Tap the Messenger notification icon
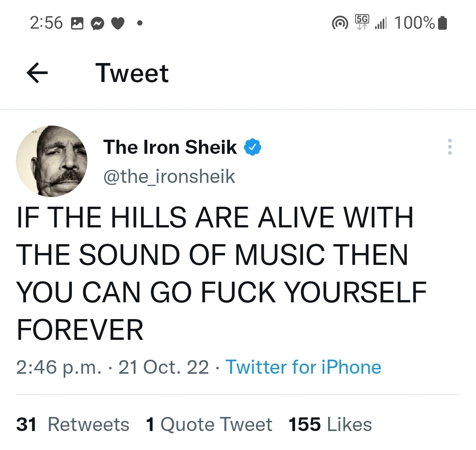Viewport: 476px width, 450px height. [97, 23]
